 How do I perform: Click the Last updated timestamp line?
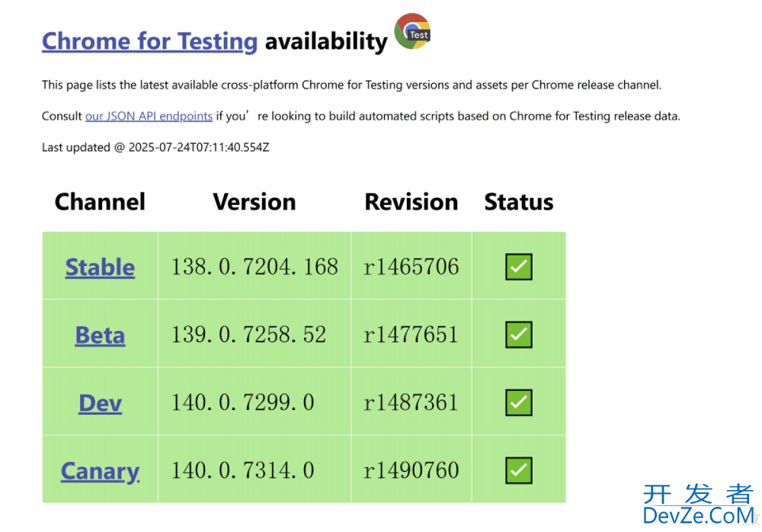[155, 147]
